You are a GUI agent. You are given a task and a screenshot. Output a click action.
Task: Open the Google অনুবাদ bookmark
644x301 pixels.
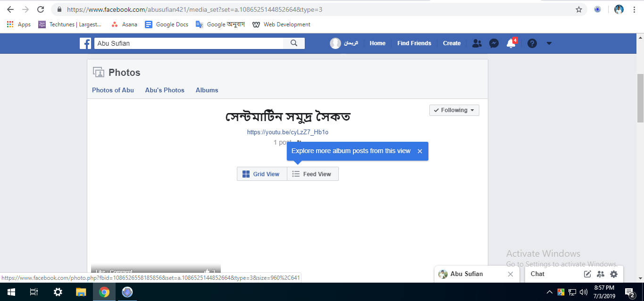tap(220, 24)
